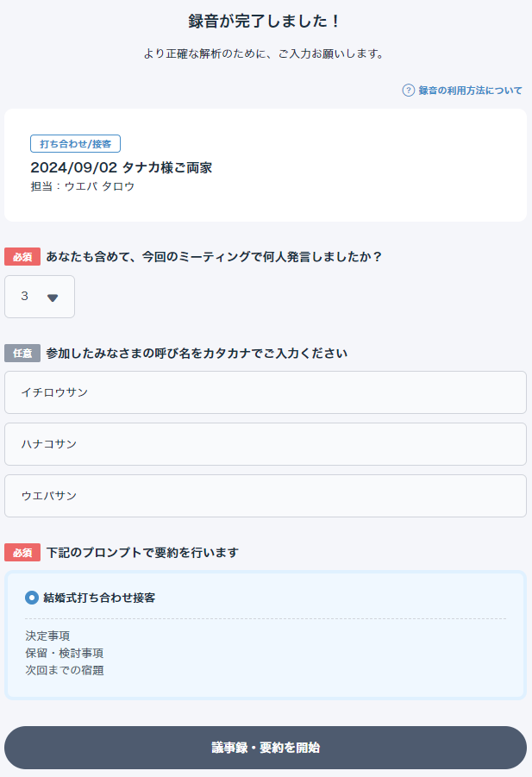Screen dimensions: 532x777
Task: Click the 担当:ウエパ タロウ staff line
Action: pyautogui.click(x=83, y=186)
